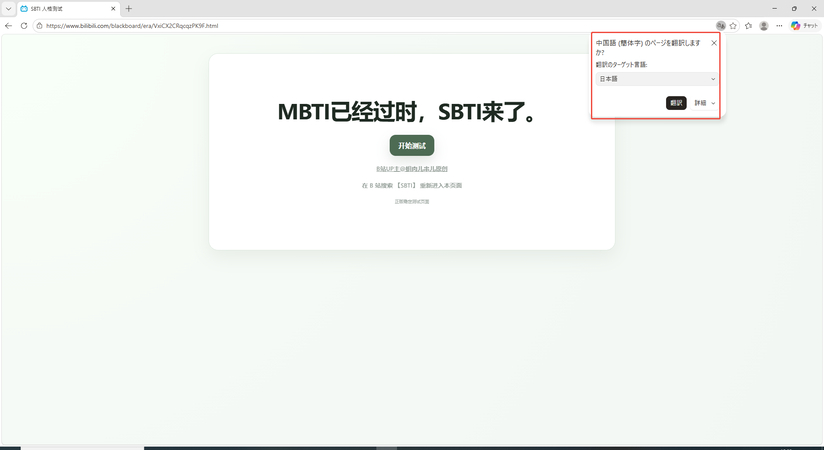Click the 在 B 站搜索【SBTI】 text line
Image resolution: width=824 pixels, height=450 pixels.
412,186
